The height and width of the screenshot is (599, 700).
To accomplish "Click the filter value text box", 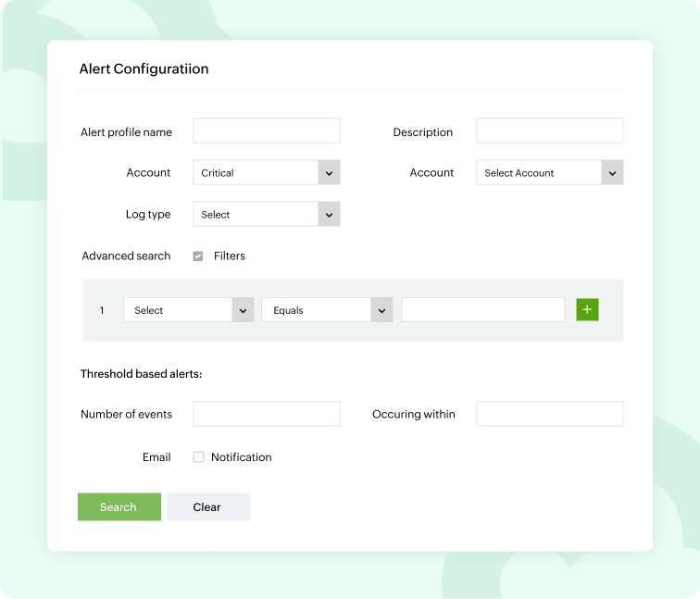I will click(483, 310).
